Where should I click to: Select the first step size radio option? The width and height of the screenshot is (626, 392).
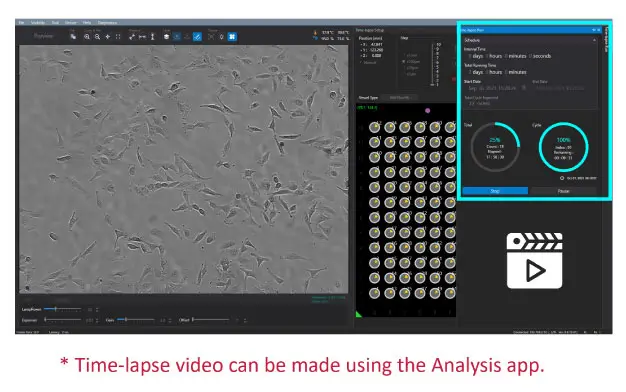404,55
